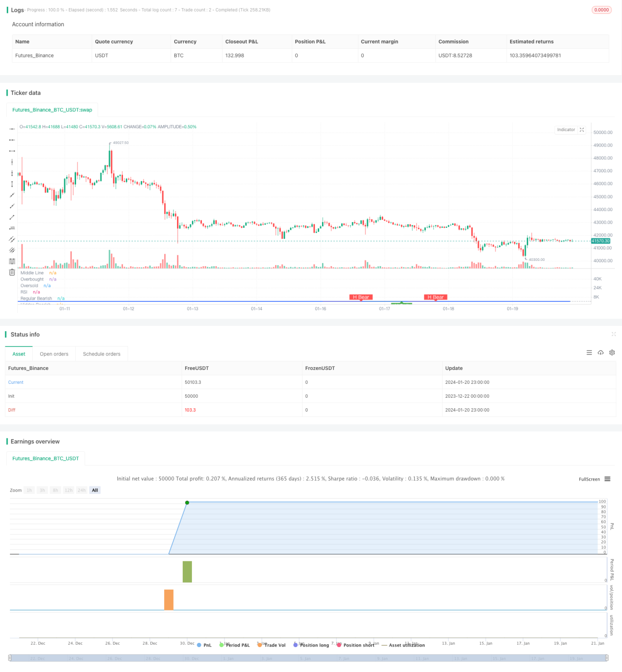Toggle the Position long legend series
This screenshot has height=672, width=622.
(x=311, y=645)
